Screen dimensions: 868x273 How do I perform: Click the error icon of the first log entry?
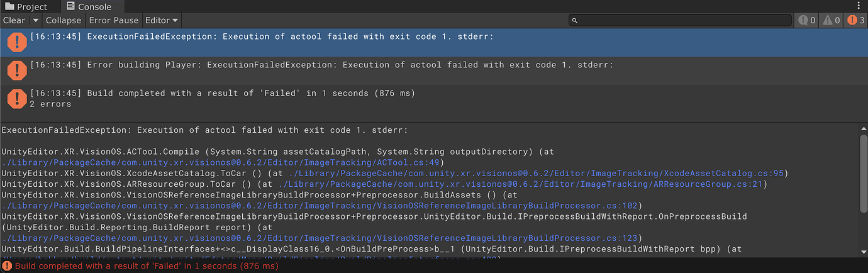click(x=16, y=42)
